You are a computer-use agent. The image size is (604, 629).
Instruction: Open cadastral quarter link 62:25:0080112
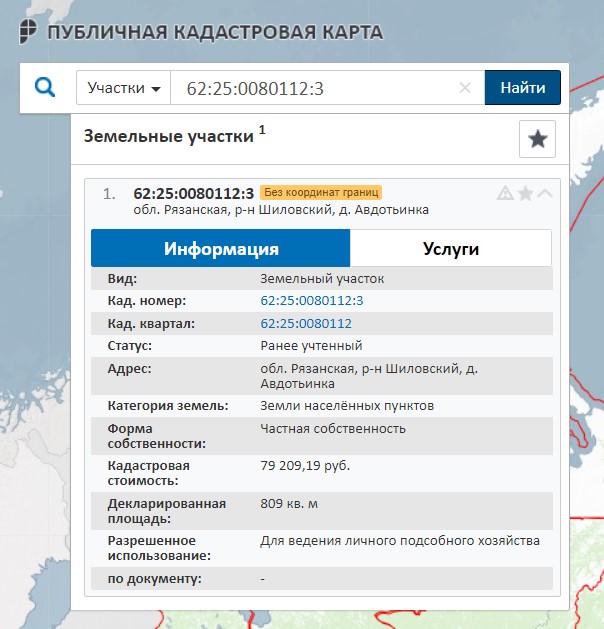[x=306, y=323]
